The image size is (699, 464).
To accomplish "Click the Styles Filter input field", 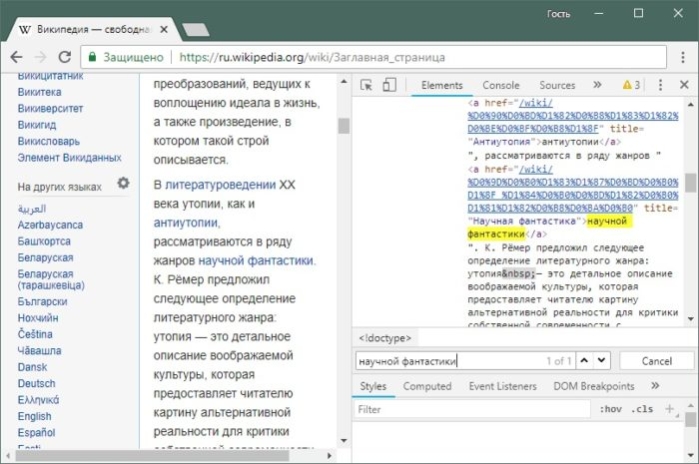I will tap(473, 409).
